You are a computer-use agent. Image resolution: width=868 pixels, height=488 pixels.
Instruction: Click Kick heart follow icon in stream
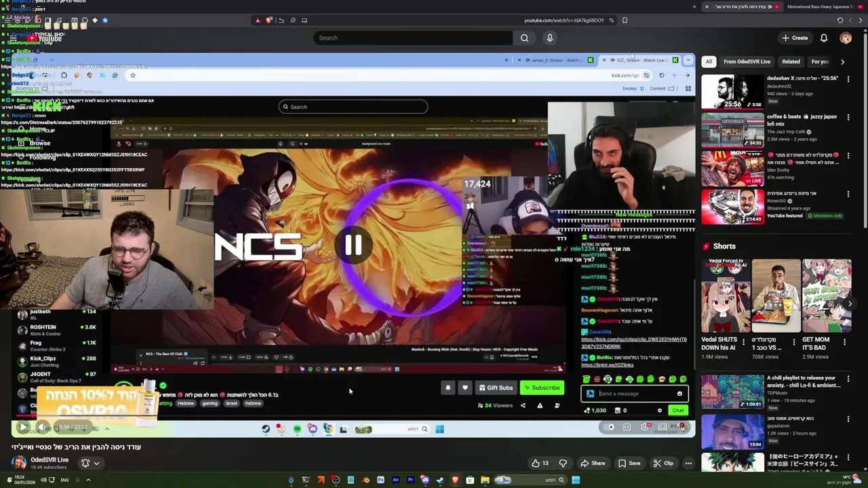465,388
